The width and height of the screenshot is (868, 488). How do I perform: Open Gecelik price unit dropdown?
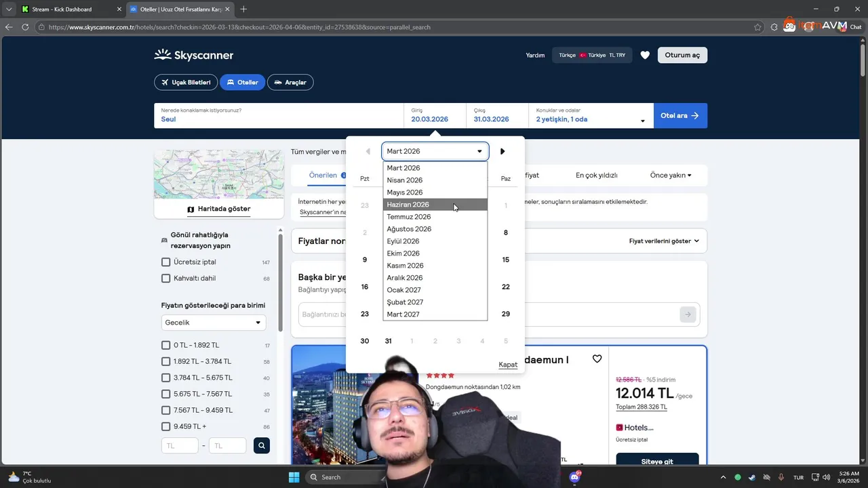click(x=214, y=323)
